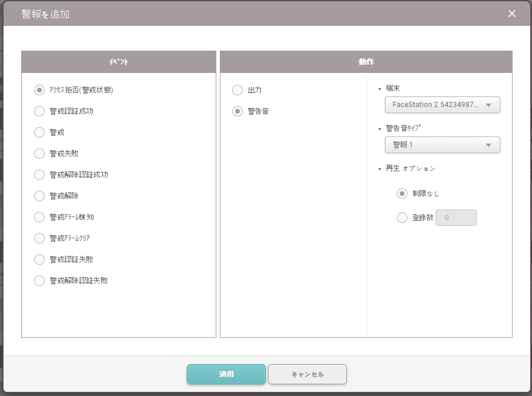Viewport: 532px width, 396px height.
Task: Select the 警戒認証成功 event option
Action: [x=39, y=111]
